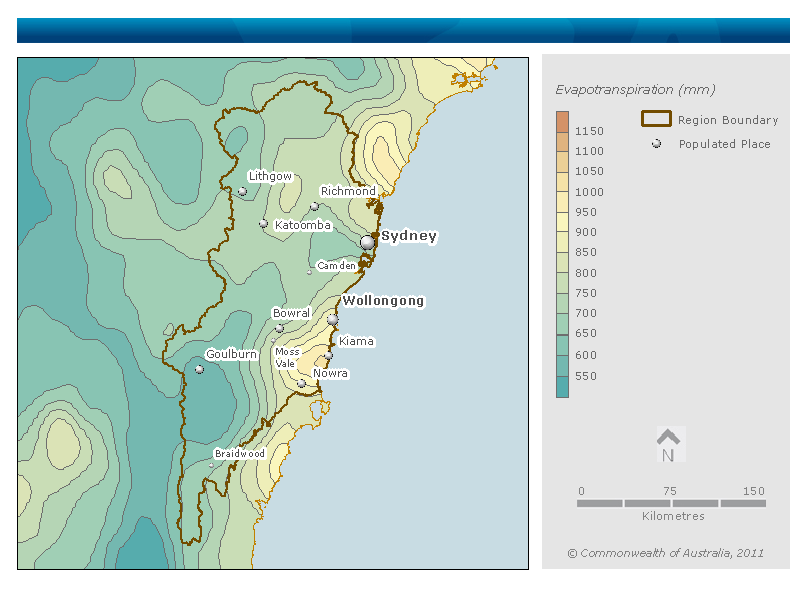Click the Camden map label
790x594 pixels.
click(x=336, y=266)
